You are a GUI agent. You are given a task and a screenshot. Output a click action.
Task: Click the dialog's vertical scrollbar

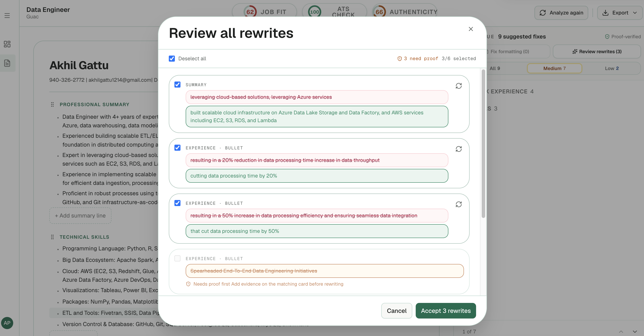pyautogui.click(x=483, y=144)
